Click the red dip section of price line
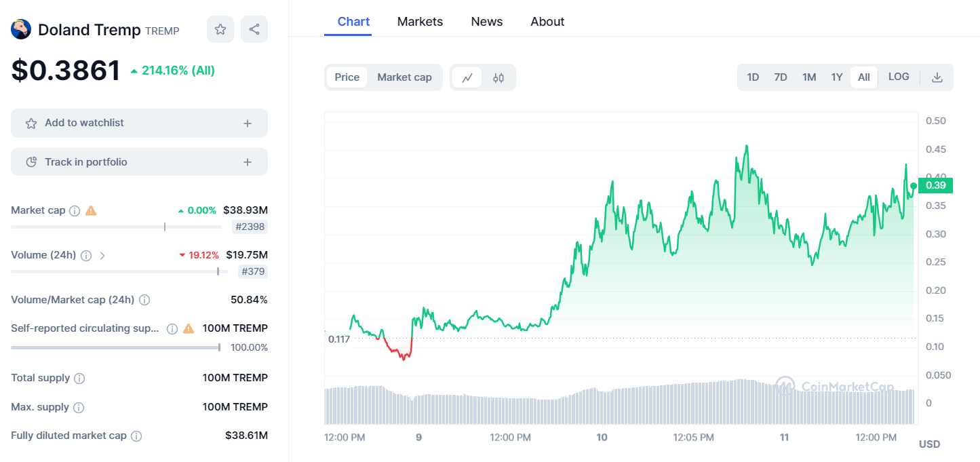Viewport: 980px width, 462px height. (398, 349)
